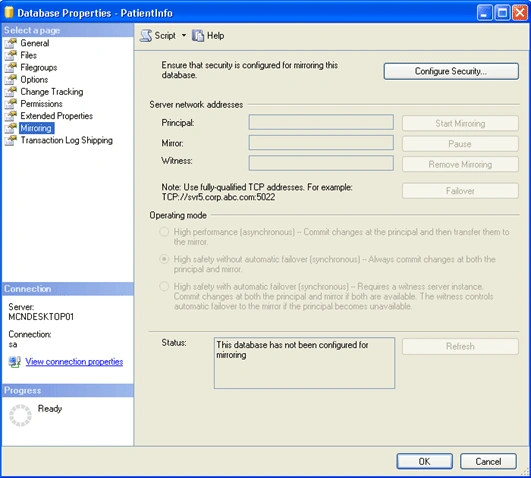Screen dimensions: 531x478
Task: Click the Filegroups page icon
Action: coord(11,67)
